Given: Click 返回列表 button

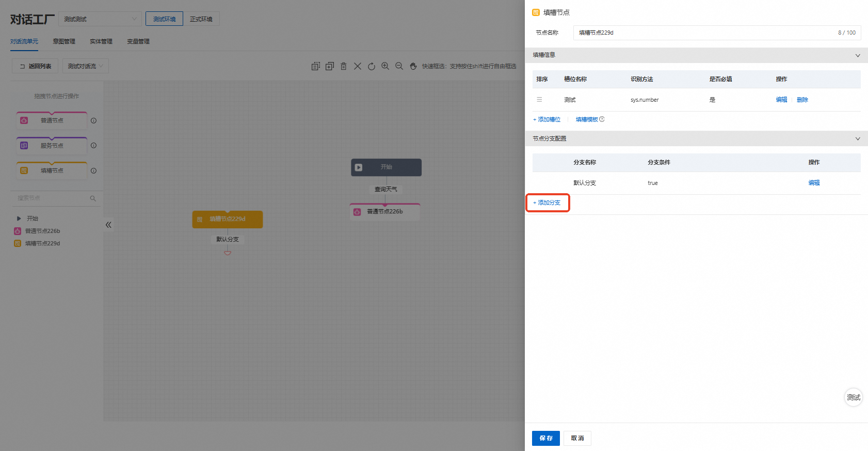Looking at the screenshot, I should click(35, 66).
